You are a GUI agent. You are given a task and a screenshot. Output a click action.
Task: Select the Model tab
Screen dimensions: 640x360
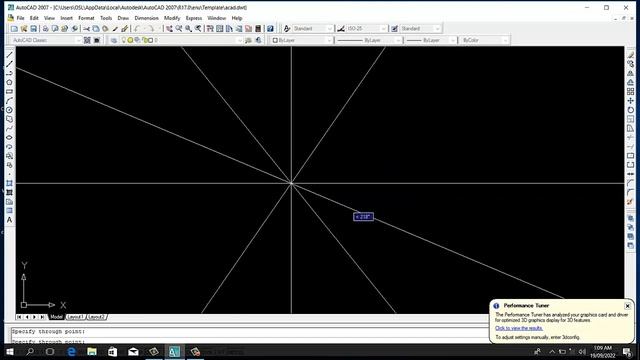tap(56, 317)
